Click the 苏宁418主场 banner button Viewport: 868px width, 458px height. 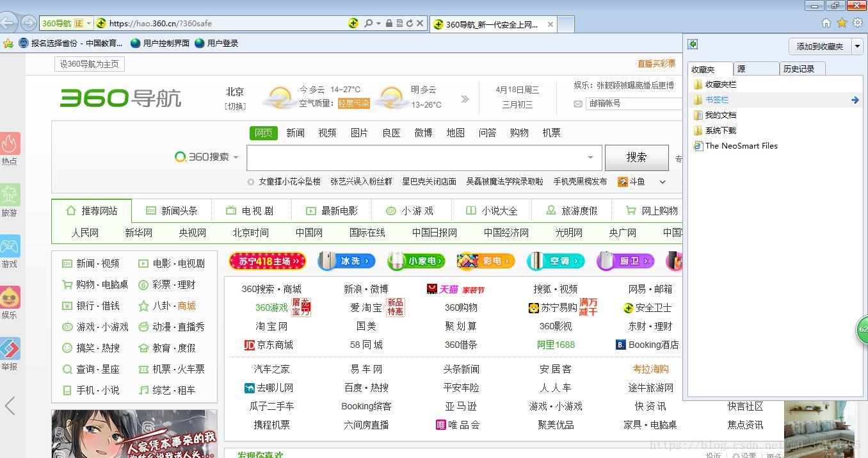coord(268,261)
